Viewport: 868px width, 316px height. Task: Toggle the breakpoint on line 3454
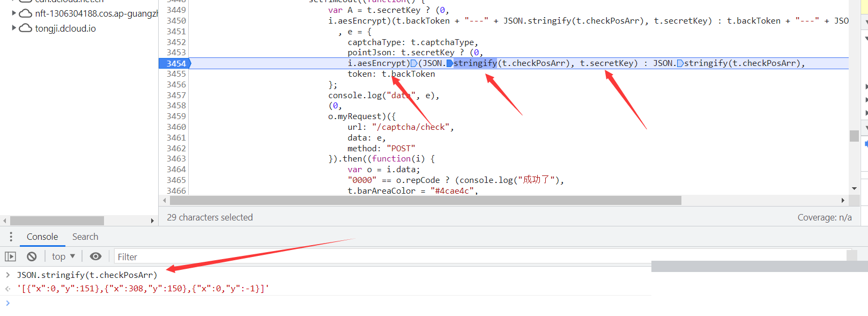[175, 63]
